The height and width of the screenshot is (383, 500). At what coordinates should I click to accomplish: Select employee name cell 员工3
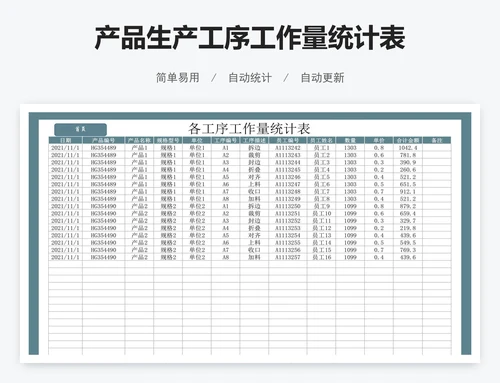321,162
